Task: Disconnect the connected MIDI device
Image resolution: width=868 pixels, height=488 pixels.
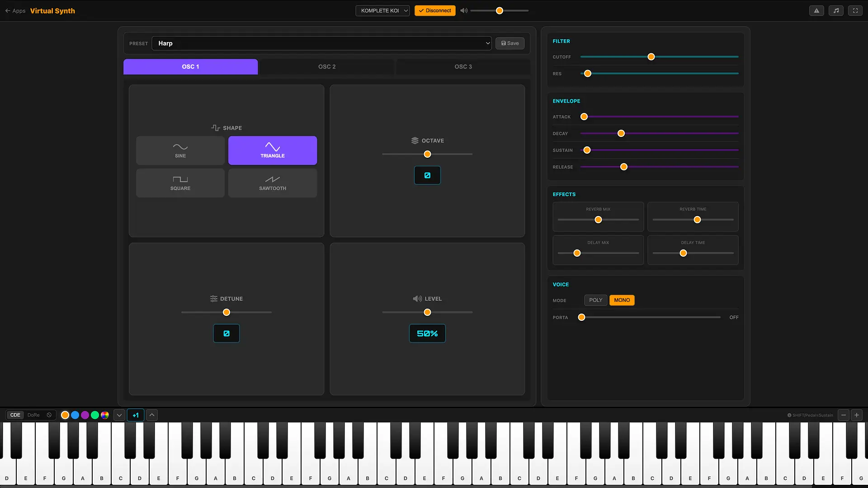Action: 434,10
